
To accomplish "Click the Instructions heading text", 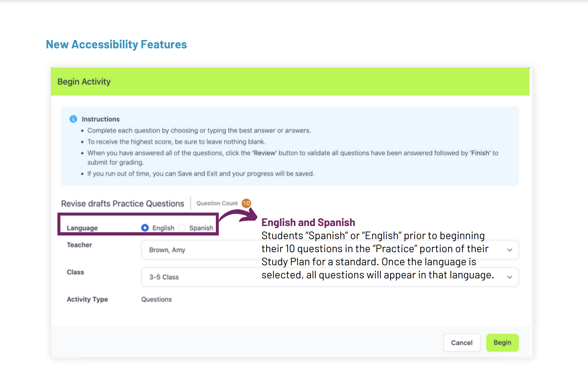I will [101, 119].
